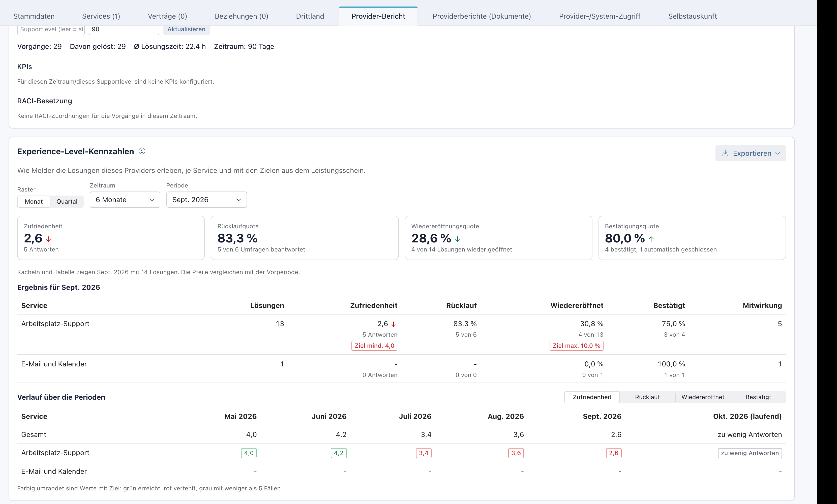Click the red 2,6 badge for Sept. 2026
The image size is (837, 504).
(x=614, y=453)
